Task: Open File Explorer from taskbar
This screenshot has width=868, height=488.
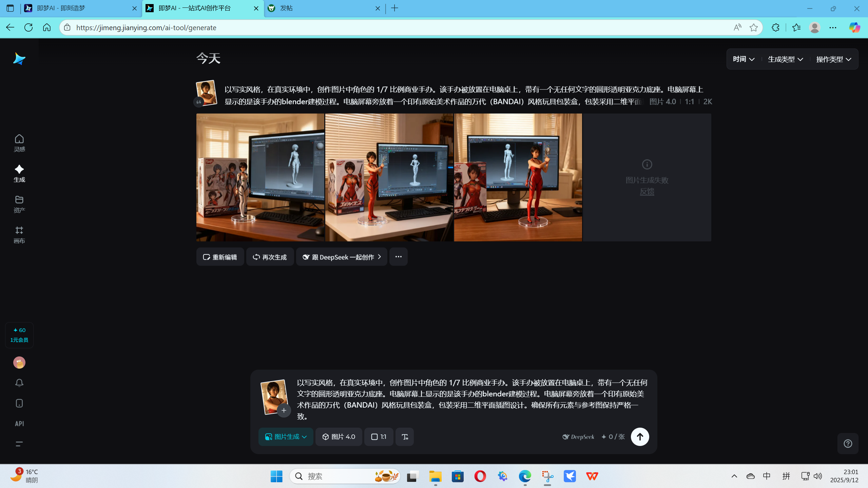Action: (435, 476)
